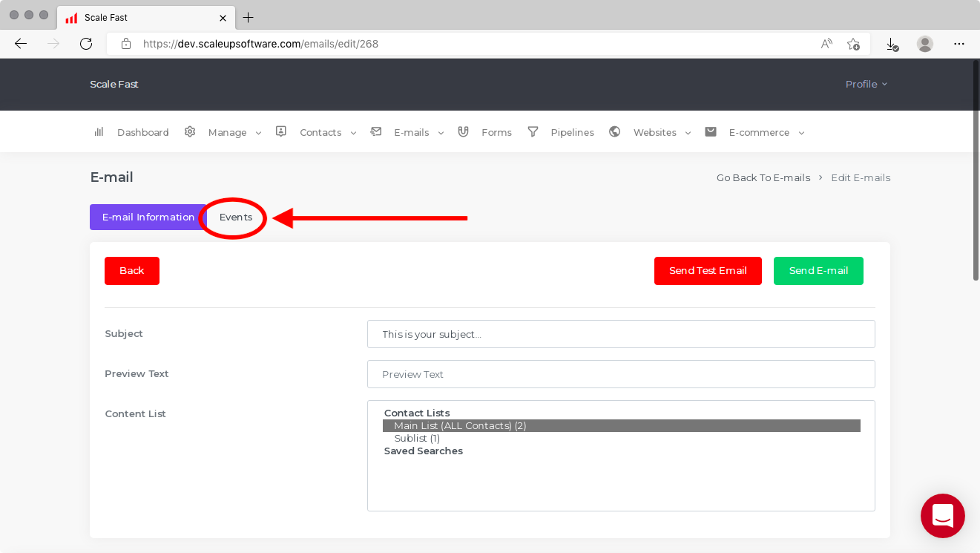Viewport: 980px width, 553px height.
Task: Expand the E-mails menu chevron
Action: [441, 133]
